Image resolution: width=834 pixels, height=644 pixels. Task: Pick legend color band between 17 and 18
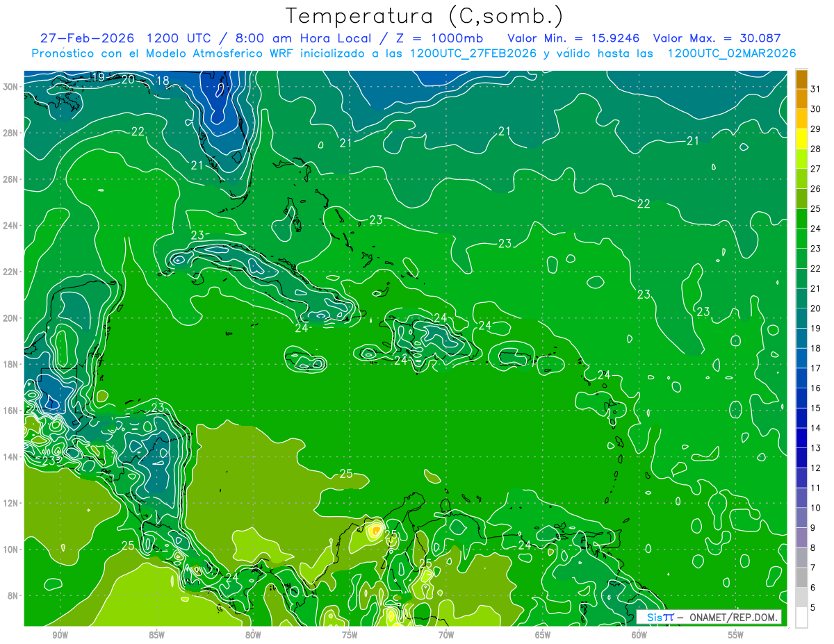801,358
